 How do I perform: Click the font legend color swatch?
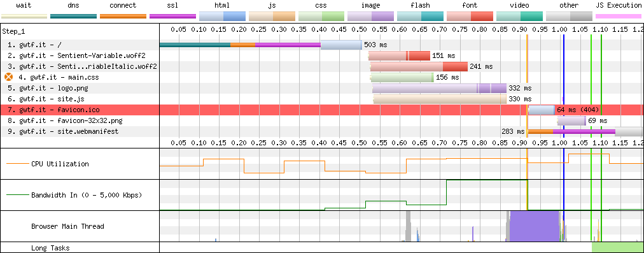point(470,17)
